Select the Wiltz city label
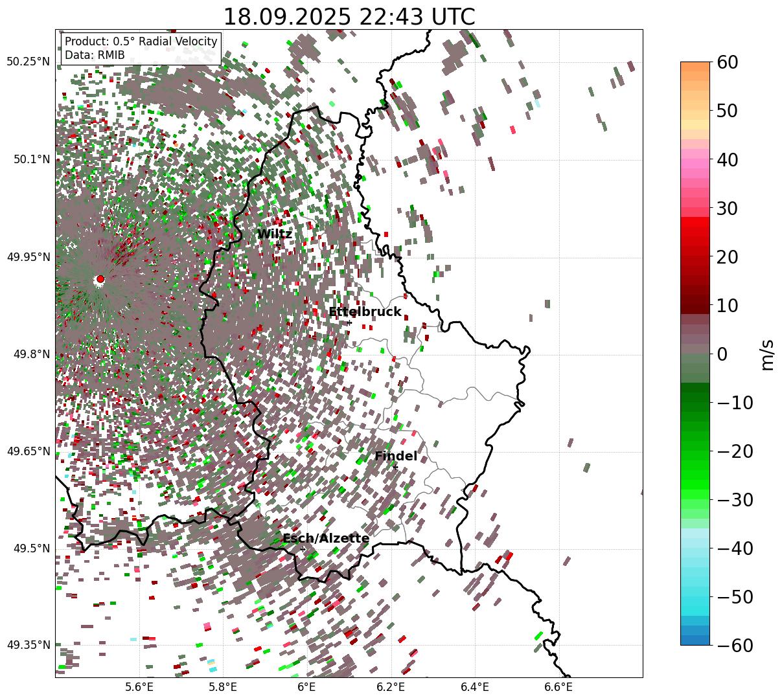The width and height of the screenshot is (782, 700). 275,234
